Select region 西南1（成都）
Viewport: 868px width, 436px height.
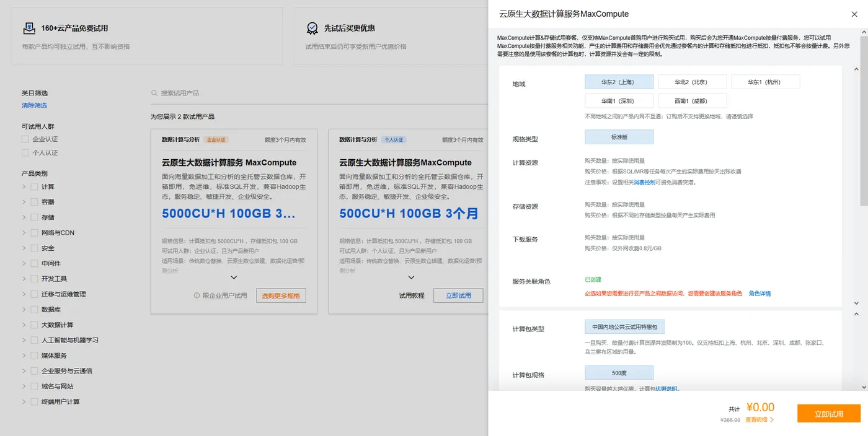coord(692,100)
